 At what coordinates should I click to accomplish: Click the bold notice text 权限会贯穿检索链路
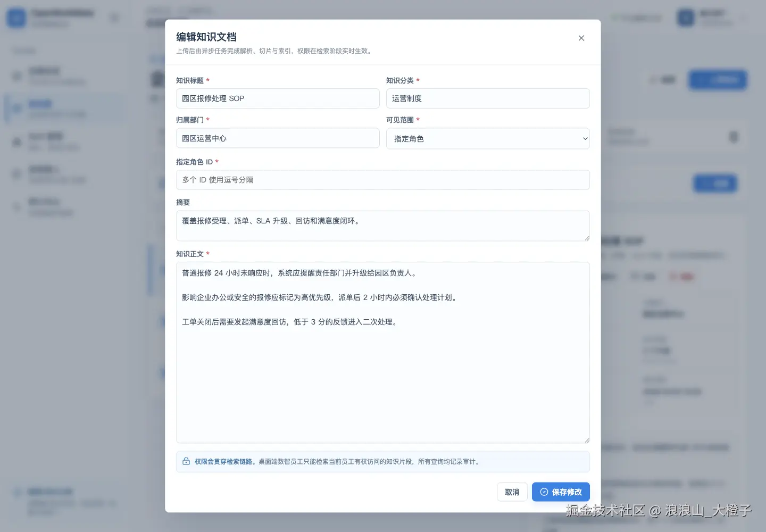225,462
